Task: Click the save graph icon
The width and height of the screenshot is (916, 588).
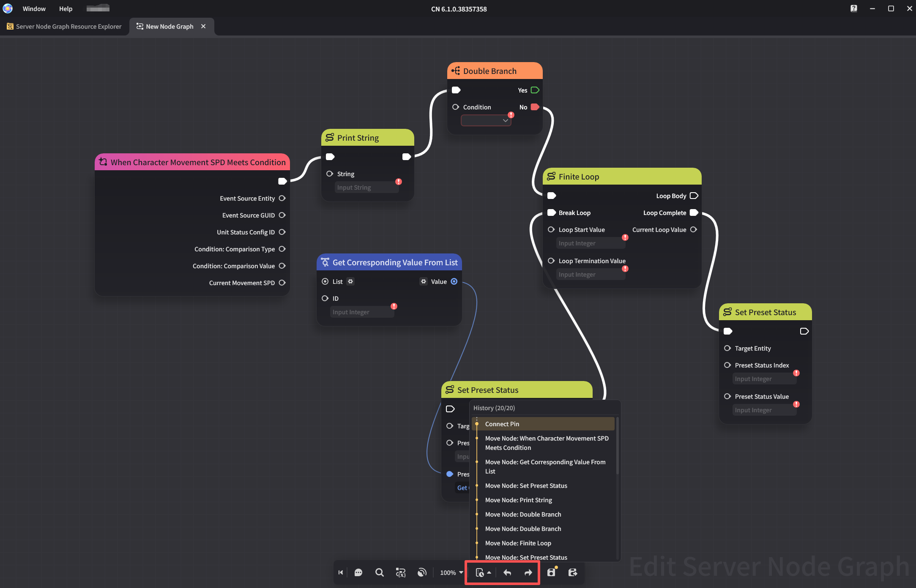Action: click(551, 572)
